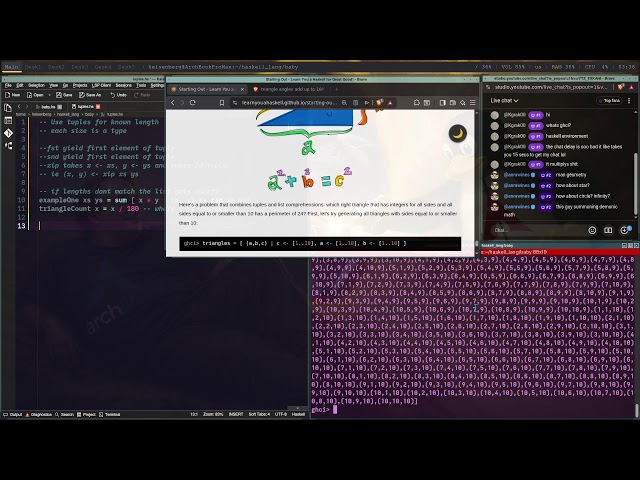Open the Selection menu
Image resolution: width=640 pixels, height=480 pixels.
(x=36, y=85)
